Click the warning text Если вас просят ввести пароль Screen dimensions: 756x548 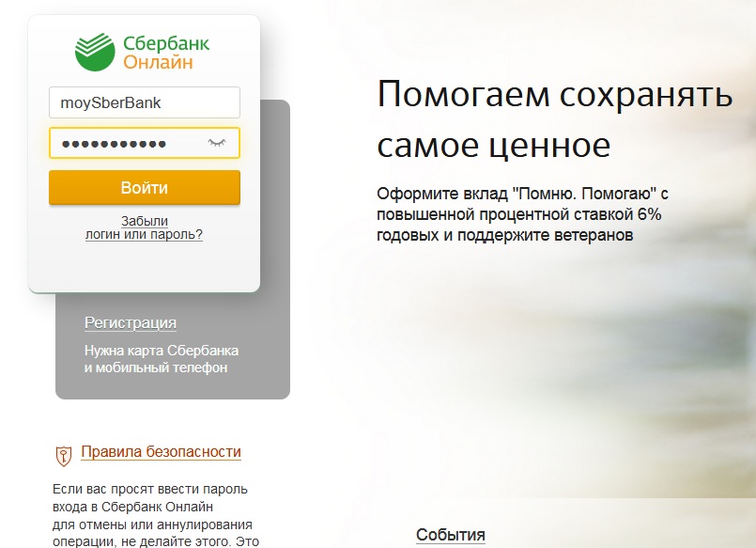click(x=150, y=489)
